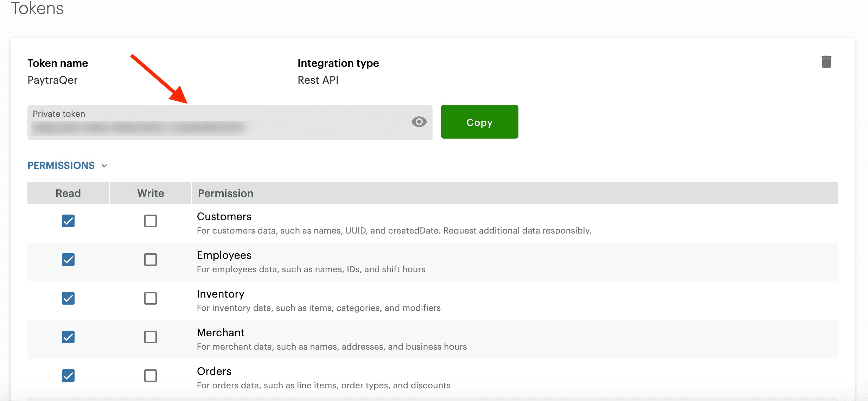The width and height of the screenshot is (868, 401).
Task: Reveal the hidden private token
Action: [419, 122]
